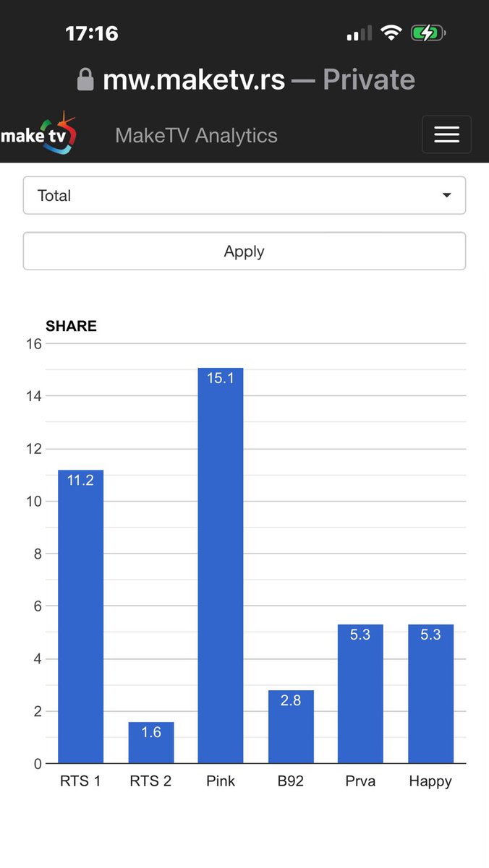Click the Pink label on chart axis
The image size is (489, 868).
(x=221, y=781)
